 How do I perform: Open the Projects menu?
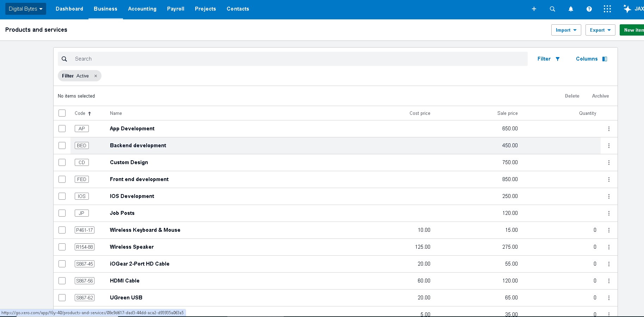coord(205,9)
